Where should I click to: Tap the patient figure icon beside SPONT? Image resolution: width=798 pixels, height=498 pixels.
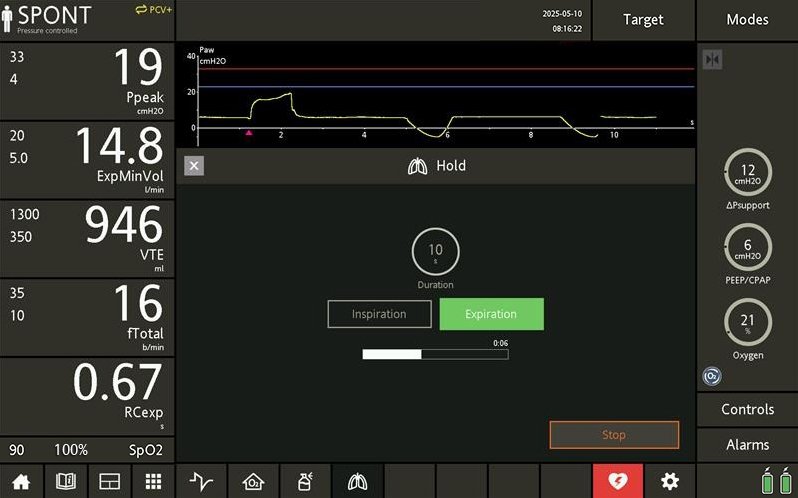[7, 19]
